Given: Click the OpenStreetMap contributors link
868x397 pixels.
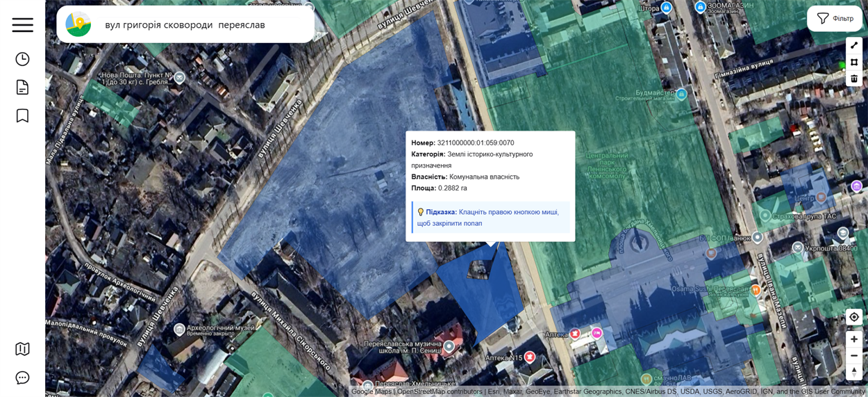Looking at the screenshot, I should coord(440,391).
